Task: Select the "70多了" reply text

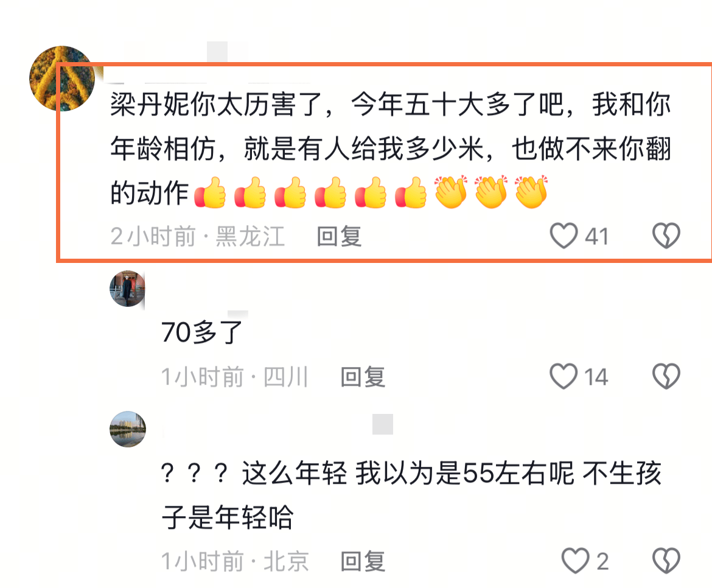Action: point(202,332)
